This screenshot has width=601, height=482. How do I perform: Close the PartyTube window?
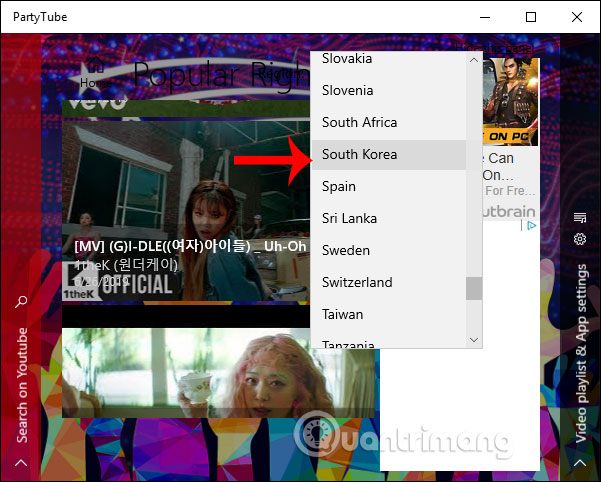[x=577, y=17]
